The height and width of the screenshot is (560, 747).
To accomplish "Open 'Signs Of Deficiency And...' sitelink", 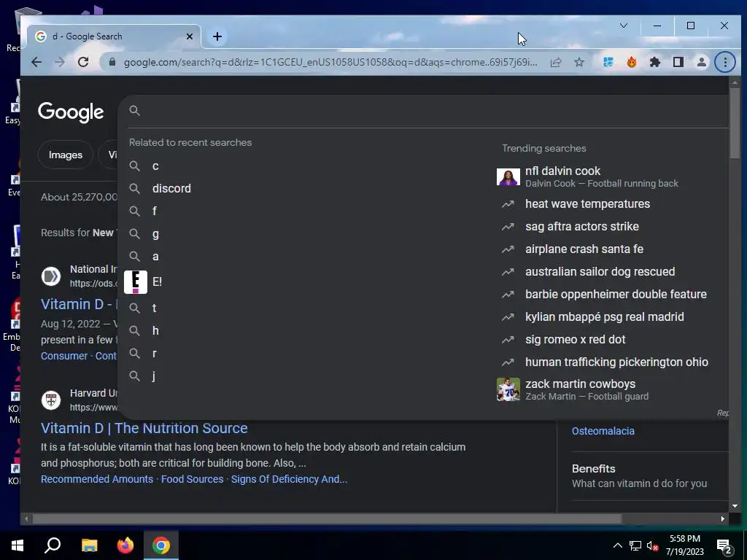I will click(289, 479).
